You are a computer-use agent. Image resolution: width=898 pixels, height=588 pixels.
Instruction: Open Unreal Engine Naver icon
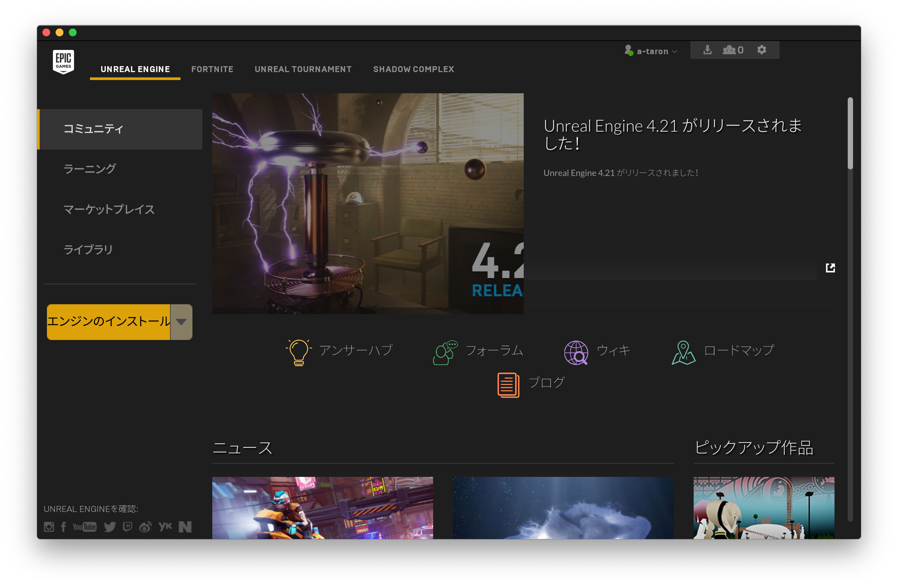coord(185,526)
